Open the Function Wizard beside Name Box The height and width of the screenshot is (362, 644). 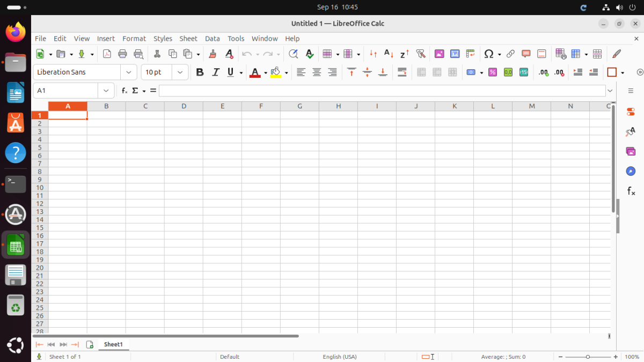click(x=125, y=91)
